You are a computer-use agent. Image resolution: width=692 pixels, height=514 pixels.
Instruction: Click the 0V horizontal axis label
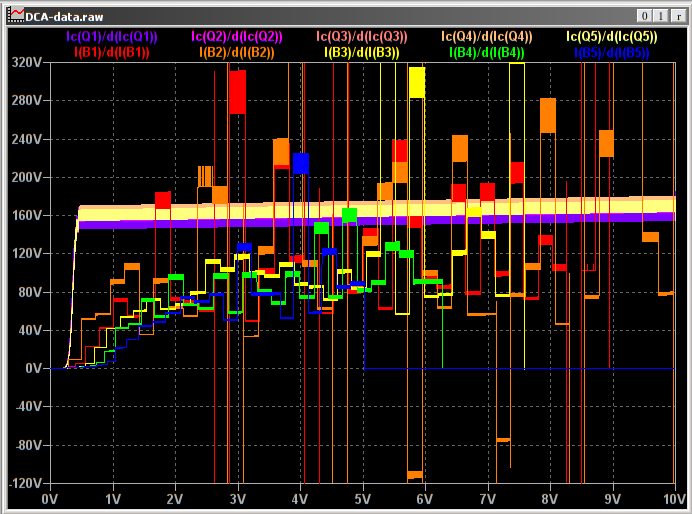click(50, 499)
